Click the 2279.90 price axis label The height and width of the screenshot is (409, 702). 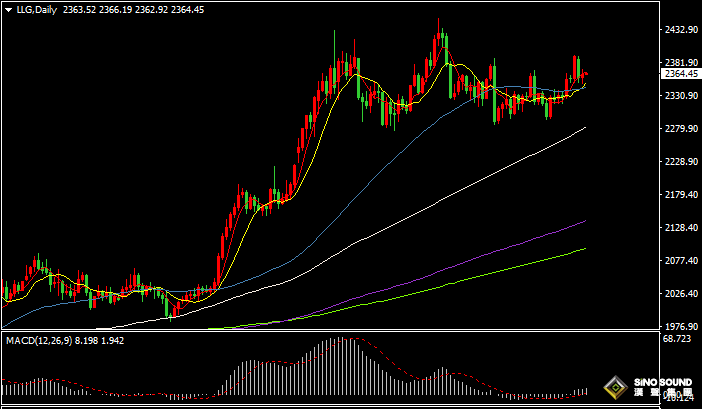tap(680, 129)
